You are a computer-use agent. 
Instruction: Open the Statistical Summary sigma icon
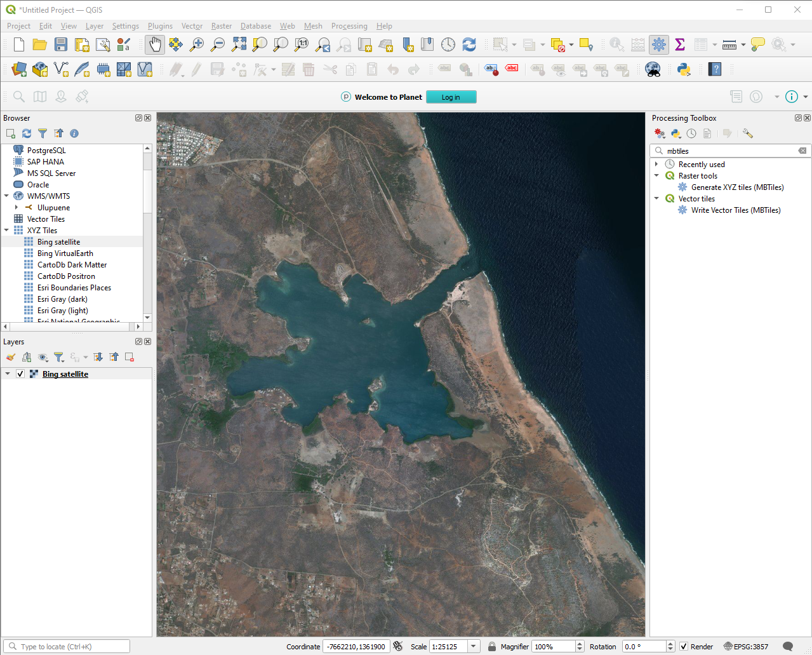coord(680,44)
